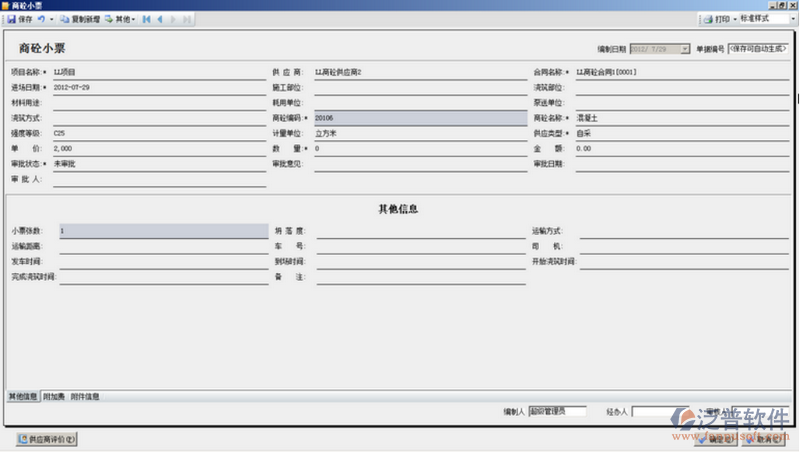This screenshot has height=452, width=800.
Task: Click the 小票张数 input field
Action: click(162, 231)
